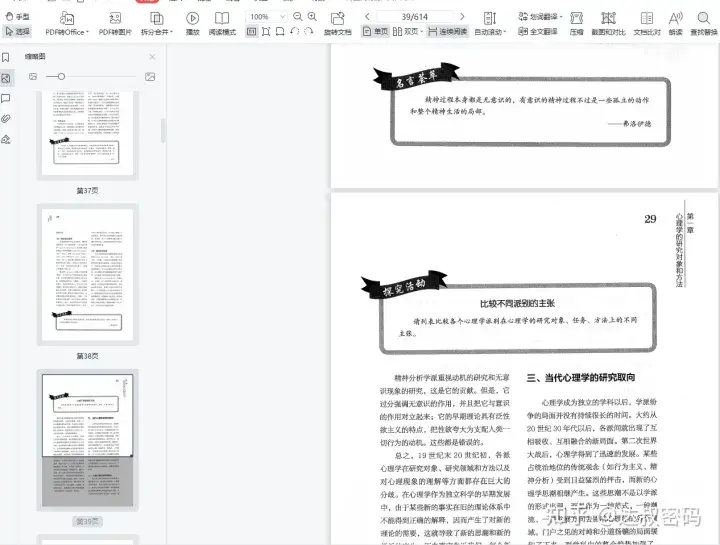Open the 自动滚动 auto-scroll dropdown

[505, 32]
